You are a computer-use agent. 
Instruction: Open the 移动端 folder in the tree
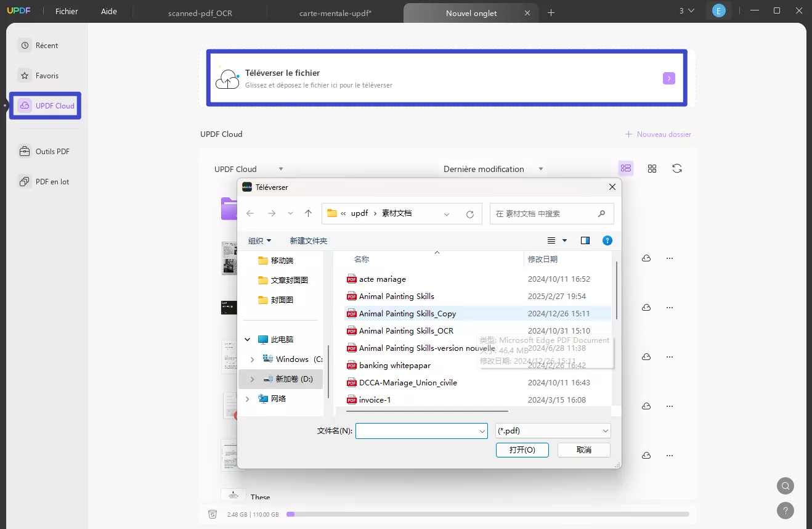[x=275, y=260]
